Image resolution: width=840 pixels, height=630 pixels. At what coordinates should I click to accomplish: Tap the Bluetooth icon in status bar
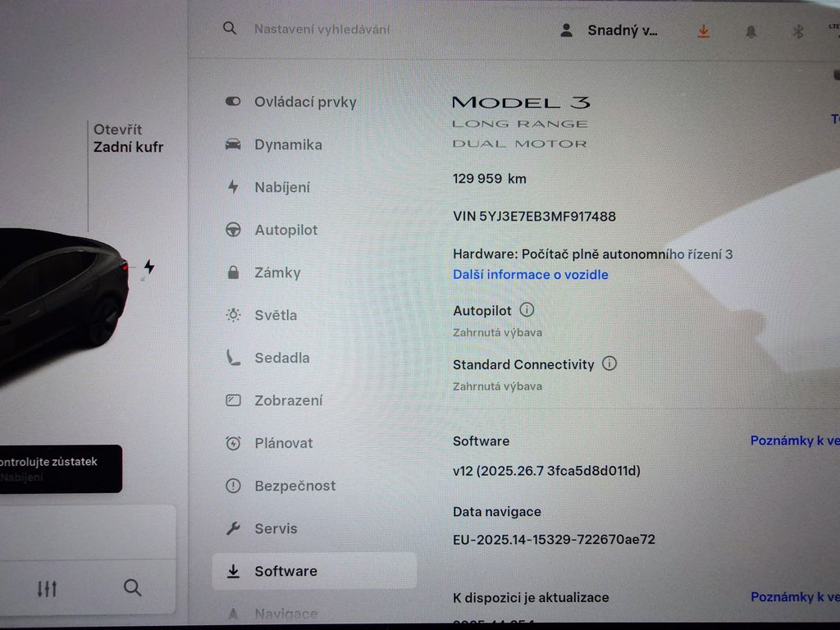click(x=797, y=32)
